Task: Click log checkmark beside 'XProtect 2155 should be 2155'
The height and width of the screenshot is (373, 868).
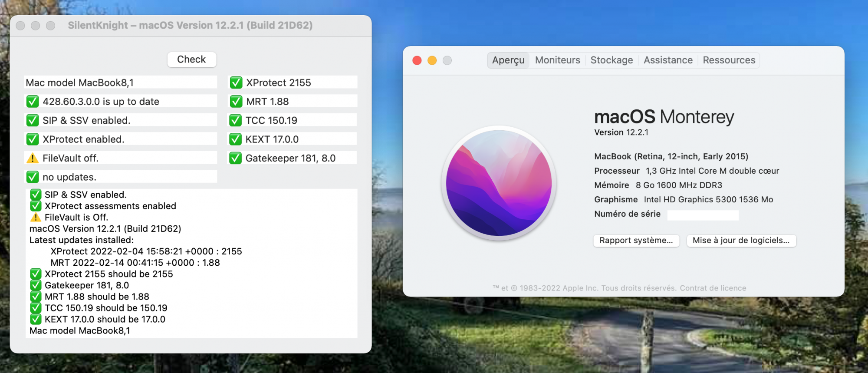Action: tap(36, 274)
